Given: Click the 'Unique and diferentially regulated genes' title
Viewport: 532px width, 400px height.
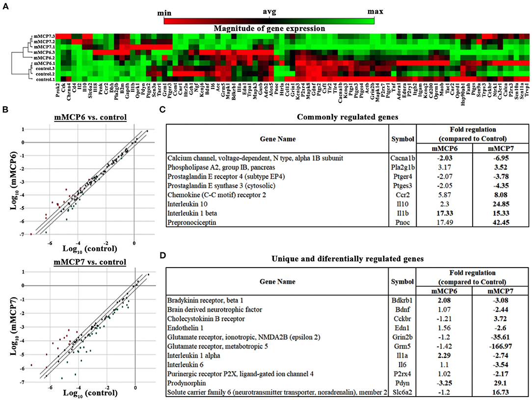Looking at the screenshot, I should (x=347, y=259).
